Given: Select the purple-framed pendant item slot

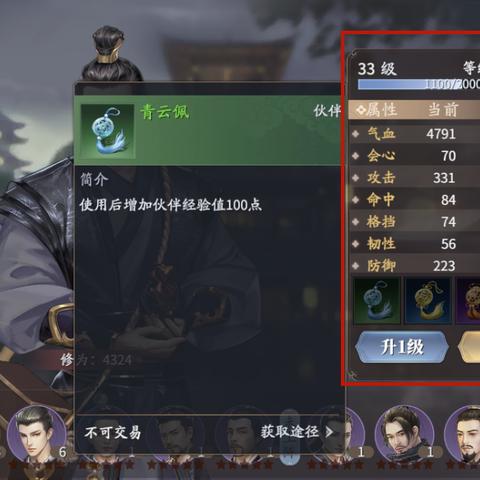Looking at the screenshot, I should [x=468, y=301].
